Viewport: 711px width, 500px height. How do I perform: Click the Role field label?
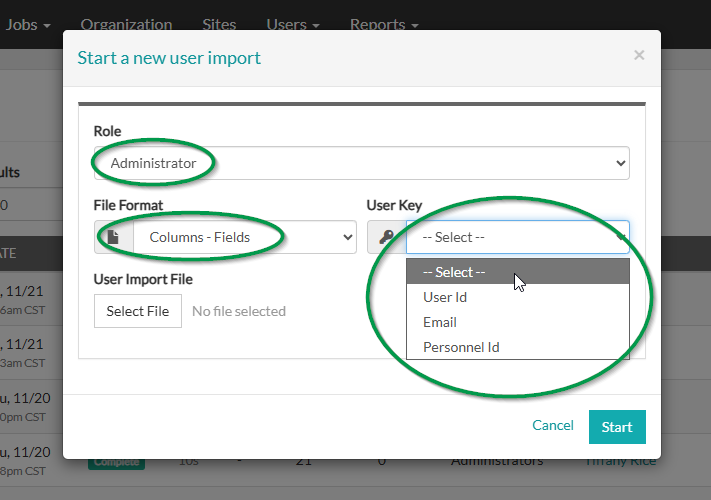pos(107,131)
